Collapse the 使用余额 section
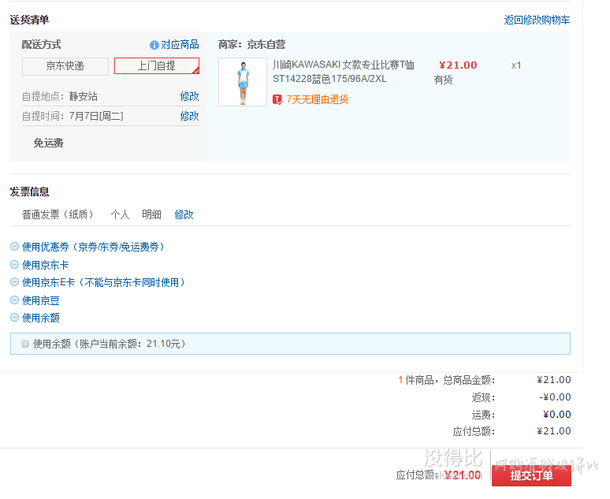The height and width of the screenshot is (499, 610). pos(40,318)
